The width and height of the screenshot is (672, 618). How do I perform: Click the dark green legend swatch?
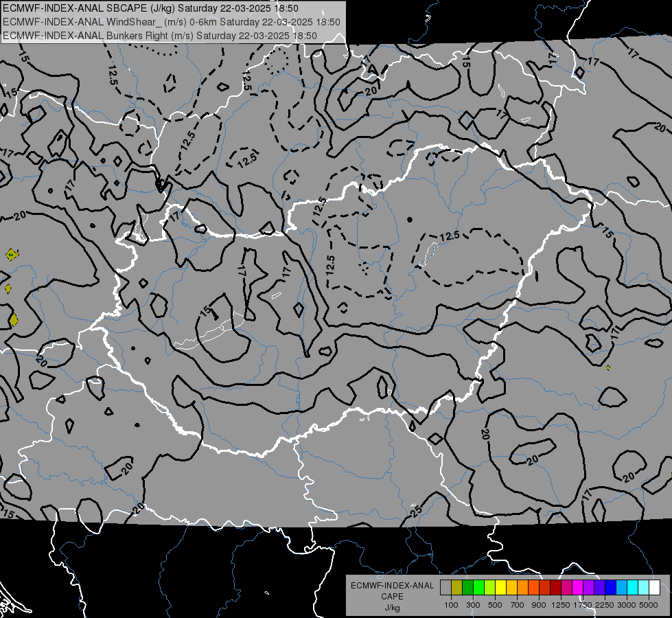click(x=467, y=588)
